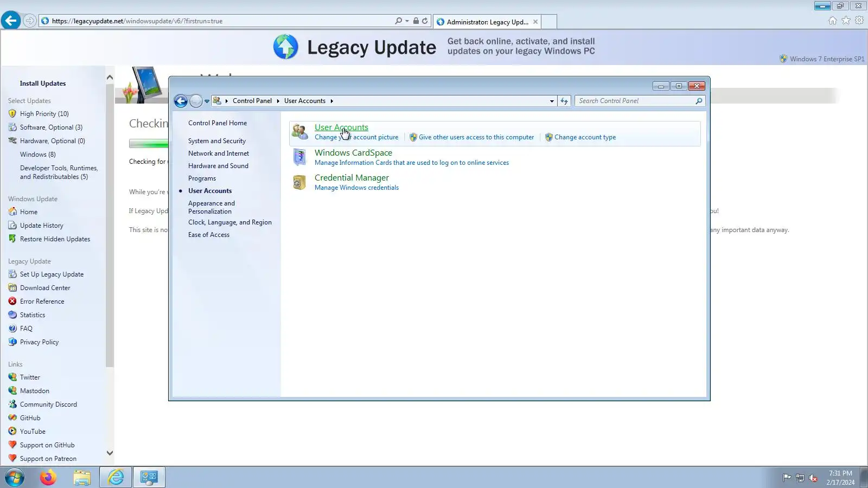Open the Programs category
The height and width of the screenshot is (488, 868).
[202, 178]
